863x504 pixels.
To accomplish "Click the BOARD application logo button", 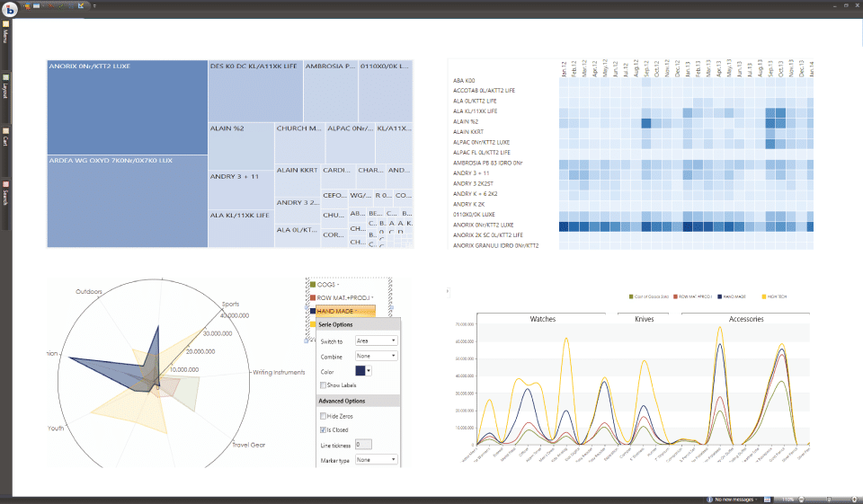I will [x=9, y=8].
